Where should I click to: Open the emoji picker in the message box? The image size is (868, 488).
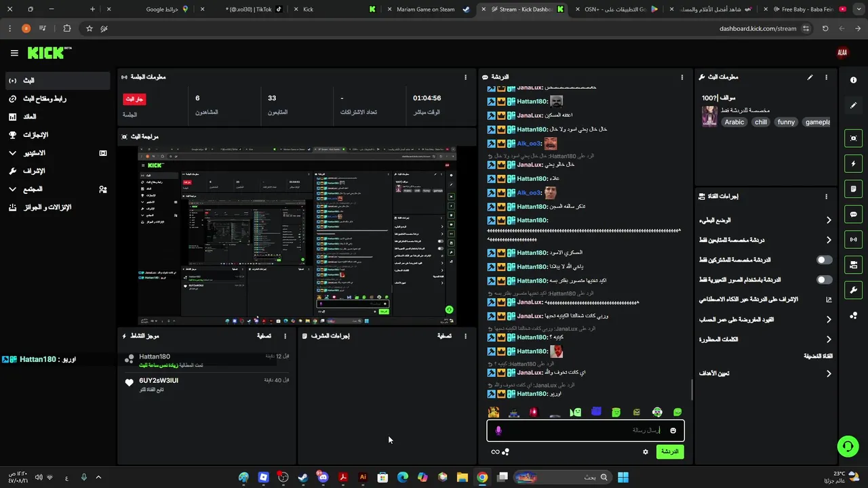tap(673, 430)
